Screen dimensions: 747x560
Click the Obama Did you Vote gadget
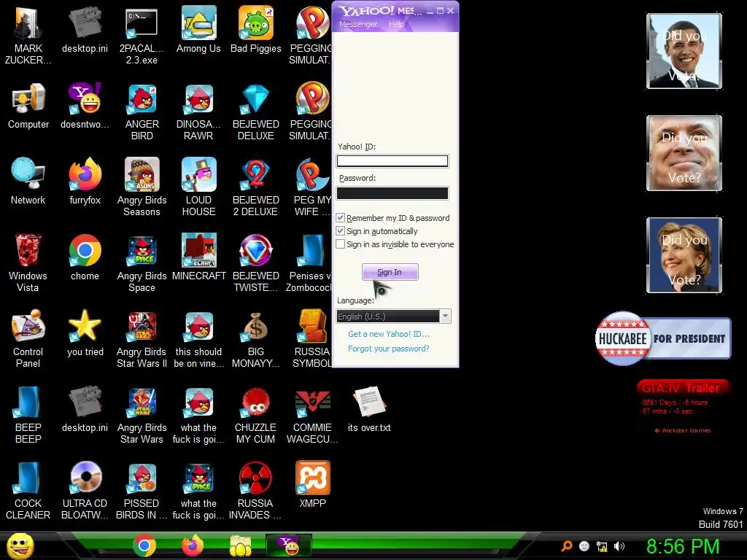pyautogui.click(x=684, y=51)
